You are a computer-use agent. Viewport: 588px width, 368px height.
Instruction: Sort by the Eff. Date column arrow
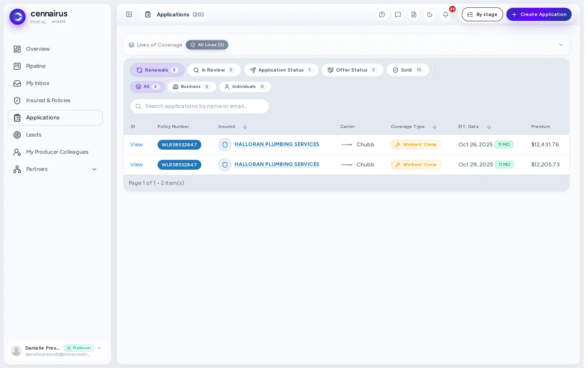tap(489, 127)
